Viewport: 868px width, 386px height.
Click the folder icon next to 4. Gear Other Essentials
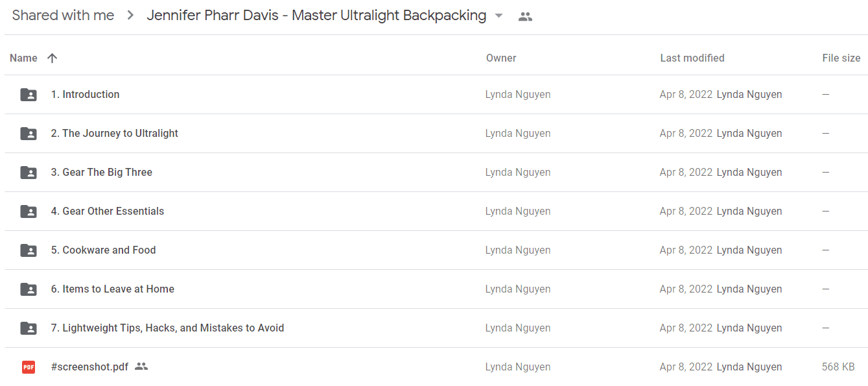coord(29,211)
